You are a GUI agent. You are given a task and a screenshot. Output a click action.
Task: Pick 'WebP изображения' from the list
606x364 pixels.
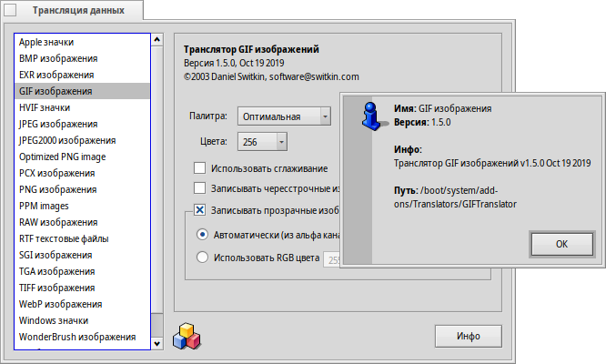click(60, 304)
